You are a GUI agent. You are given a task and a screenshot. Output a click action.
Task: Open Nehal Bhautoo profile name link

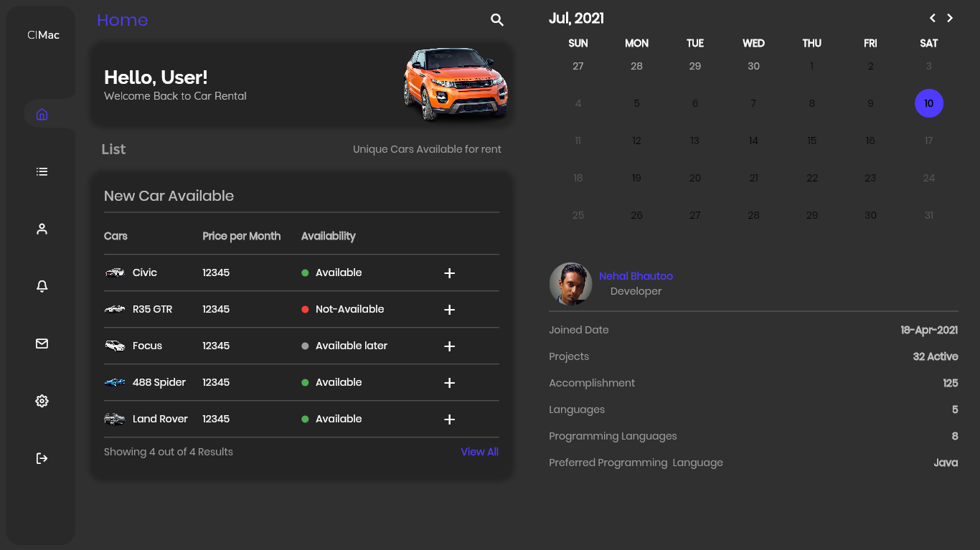(x=636, y=276)
